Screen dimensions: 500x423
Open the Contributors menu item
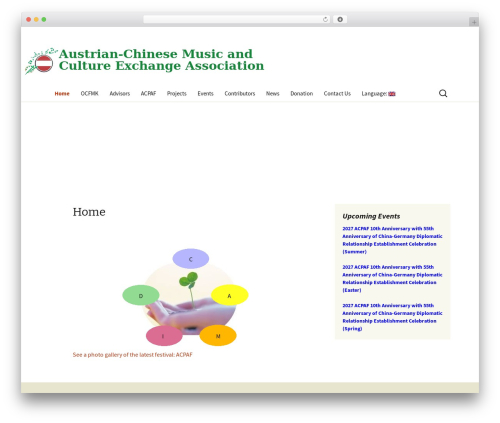pyautogui.click(x=240, y=94)
